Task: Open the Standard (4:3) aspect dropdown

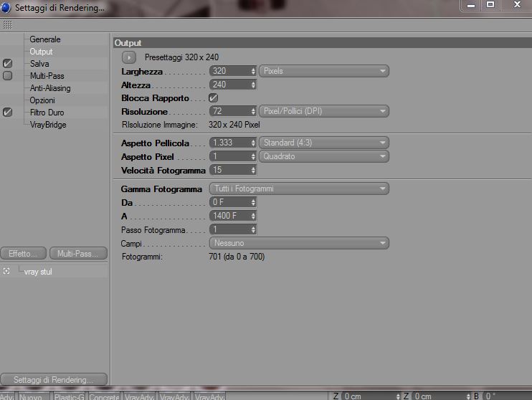Action: click(324, 143)
